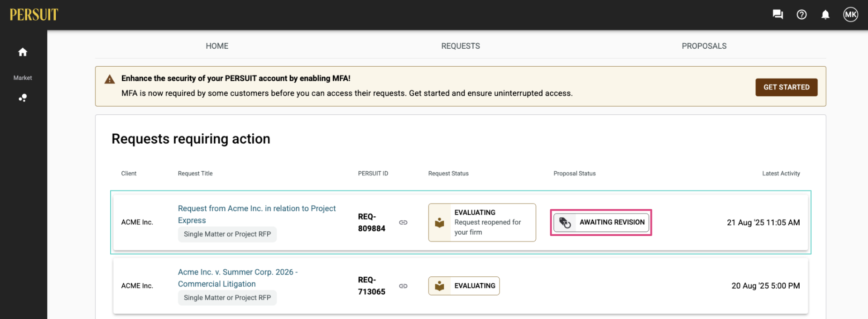
Task: Open the MK user avatar menu
Action: 851,15
